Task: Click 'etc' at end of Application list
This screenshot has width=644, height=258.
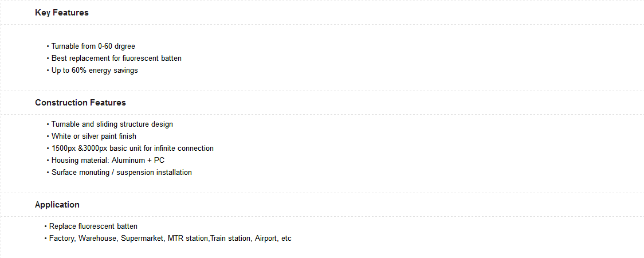Action: pyautogui.click(x=286, y=238)
